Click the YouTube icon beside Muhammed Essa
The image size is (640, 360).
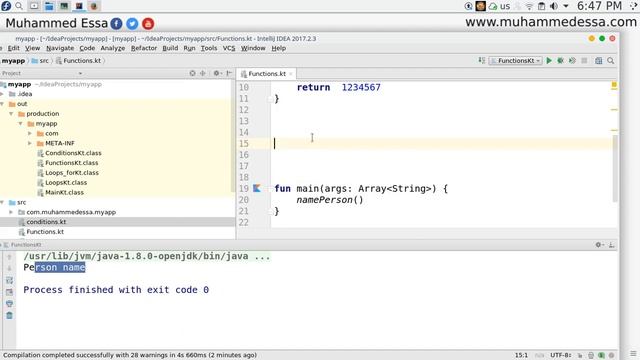148,24
